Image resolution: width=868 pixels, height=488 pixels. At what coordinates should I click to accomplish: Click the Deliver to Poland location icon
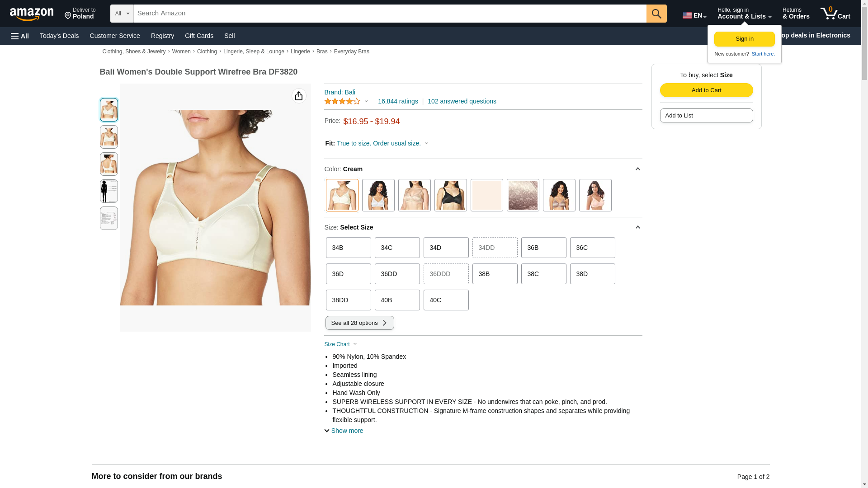pyautogui.click(x=68, y=16)
